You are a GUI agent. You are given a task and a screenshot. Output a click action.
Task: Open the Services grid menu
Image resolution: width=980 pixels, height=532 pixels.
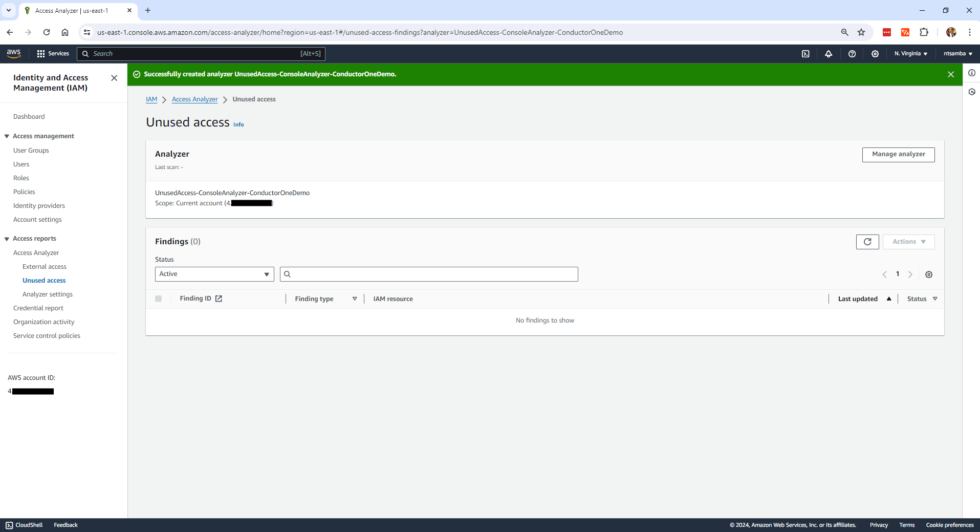coord(41,53)
